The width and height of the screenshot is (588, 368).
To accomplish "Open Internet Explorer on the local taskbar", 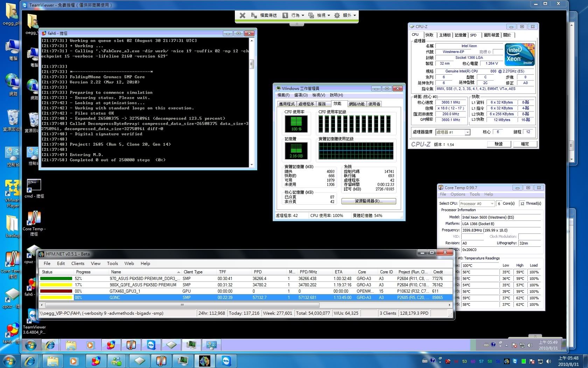I will tap(30, 361).
